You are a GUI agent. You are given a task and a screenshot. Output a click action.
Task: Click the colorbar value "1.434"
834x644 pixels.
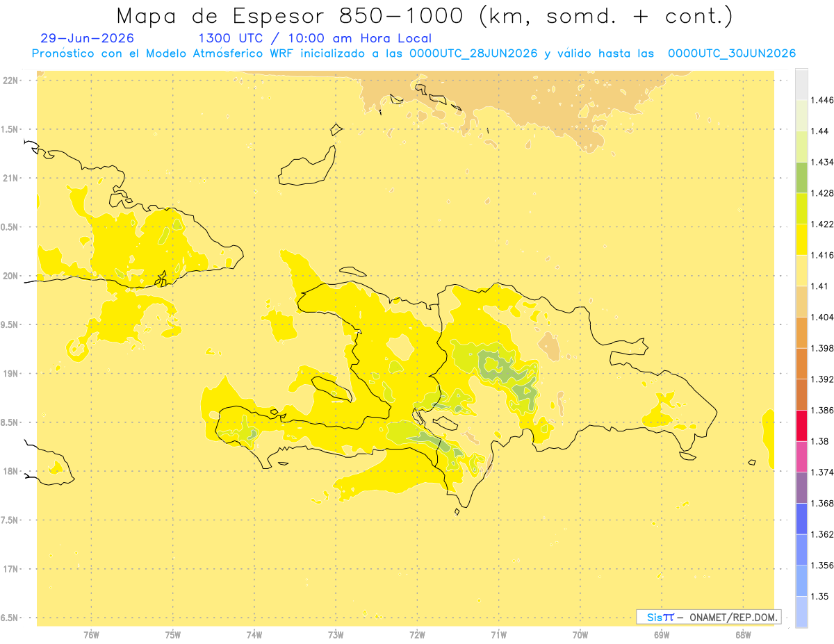(x=822, y=163)
